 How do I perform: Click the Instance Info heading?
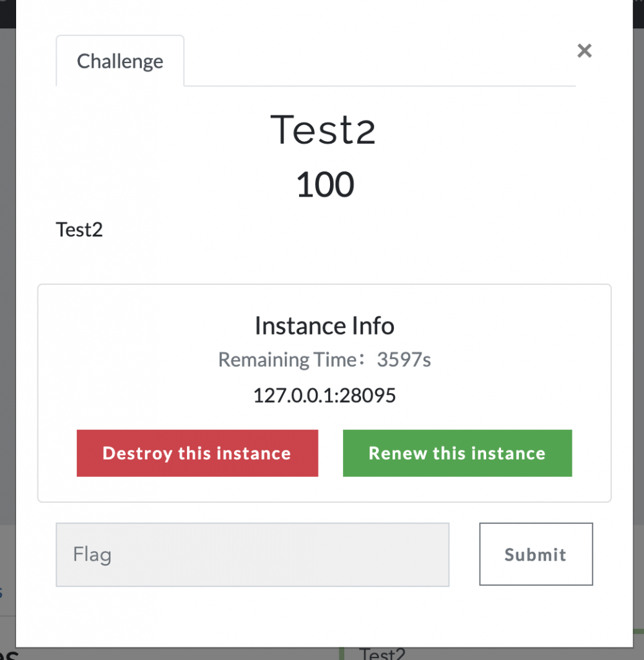[x=324, y=325]
